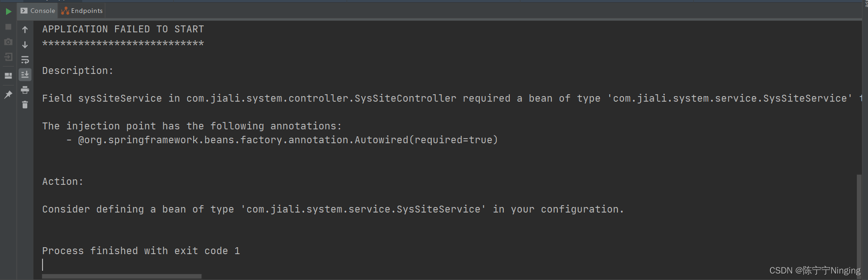The width and height of the screenshot is (868, 280).
Task: Switch to the Endpoints tab
Action: [x=82, y=11]
